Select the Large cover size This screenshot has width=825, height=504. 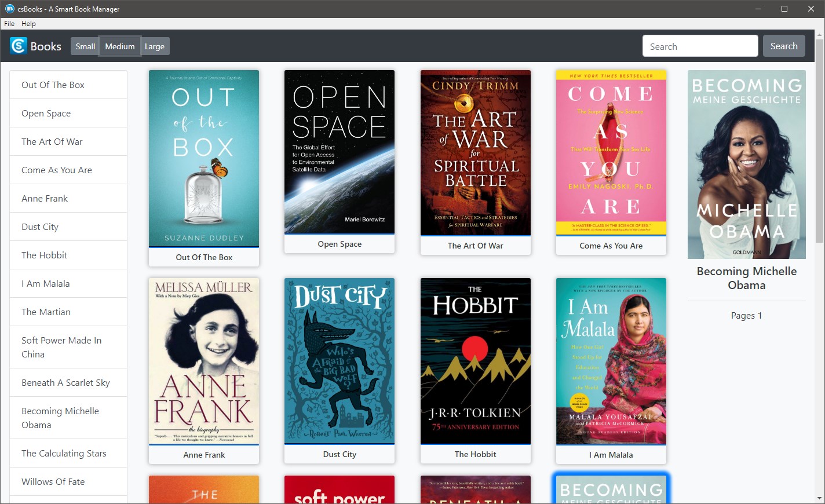155,46
